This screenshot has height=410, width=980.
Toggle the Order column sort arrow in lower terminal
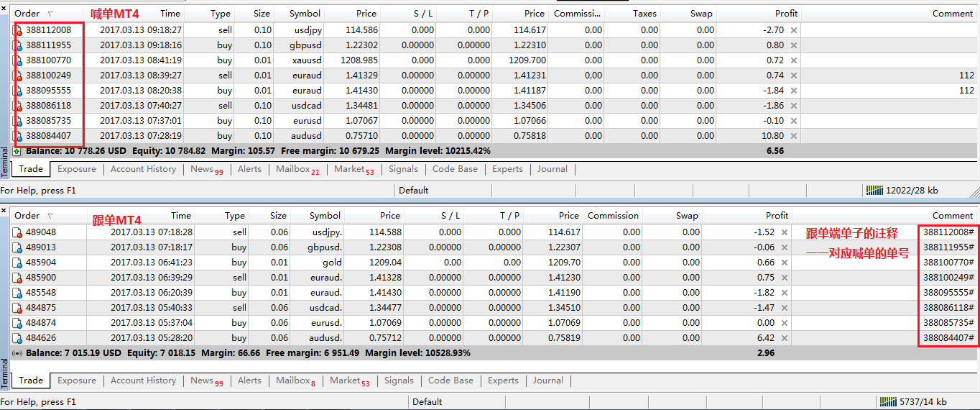50,216
